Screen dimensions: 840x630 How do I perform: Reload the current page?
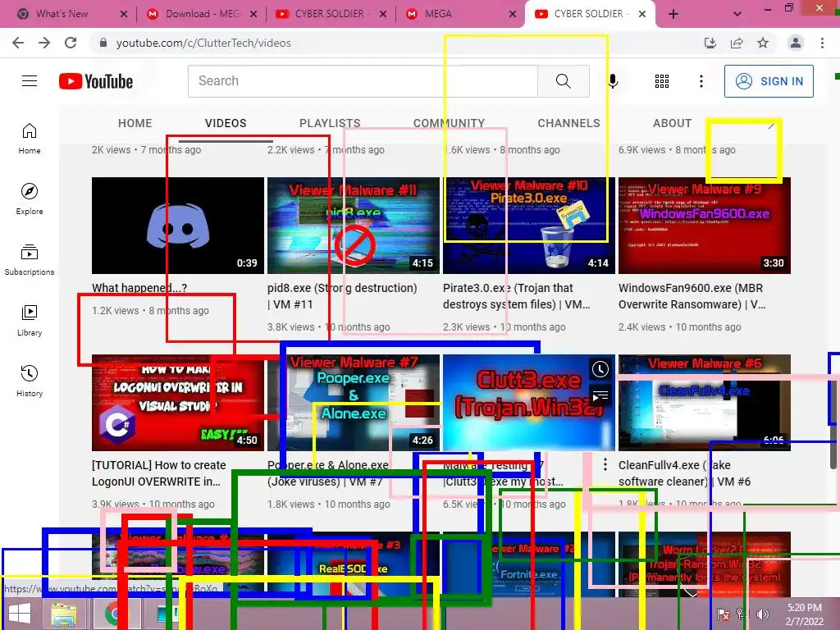(x=71, y=43)
